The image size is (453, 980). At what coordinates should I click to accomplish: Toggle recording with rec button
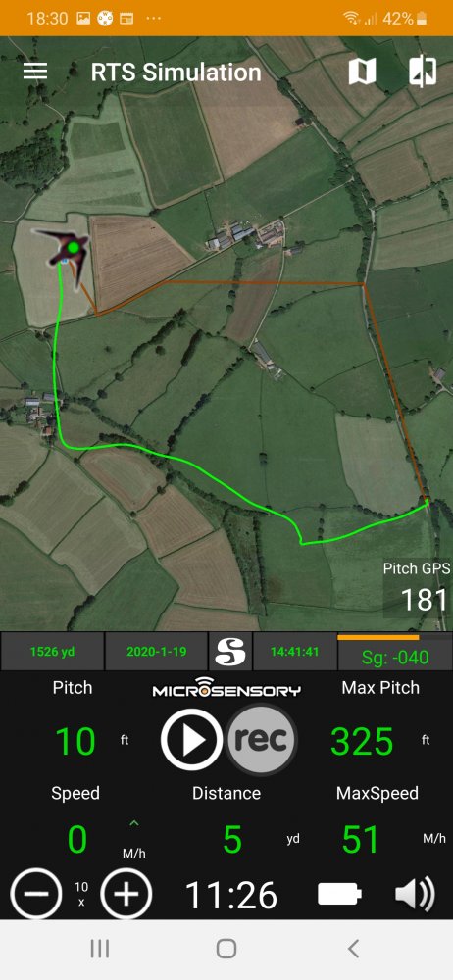[262, 740]
